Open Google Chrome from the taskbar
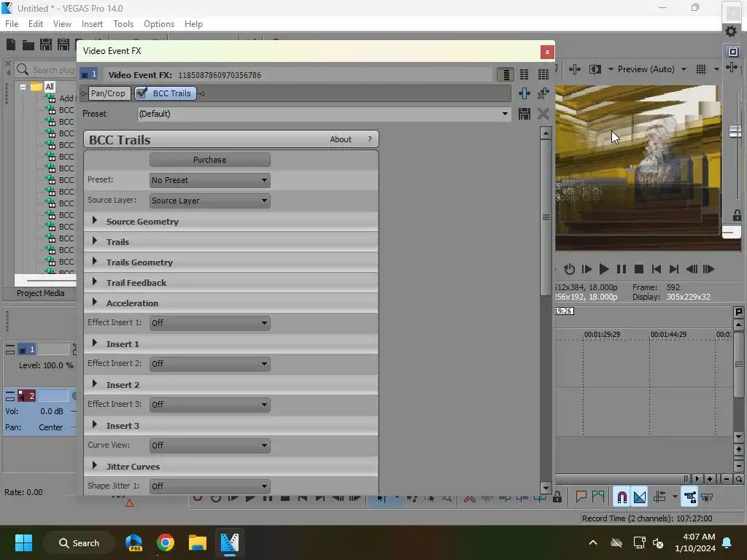The height and width of the screenshot is (560, 747). (166, 542)
